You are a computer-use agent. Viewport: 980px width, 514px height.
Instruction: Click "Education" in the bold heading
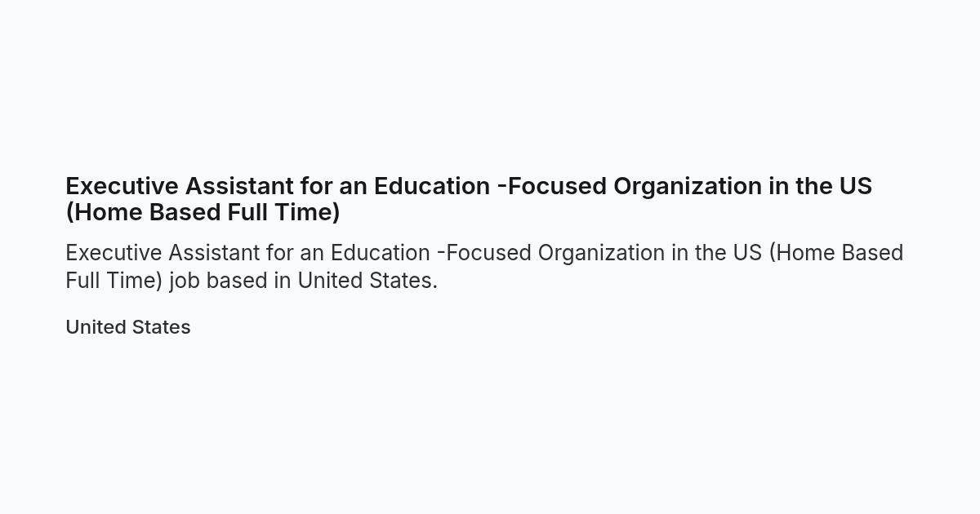click(432, 186)
